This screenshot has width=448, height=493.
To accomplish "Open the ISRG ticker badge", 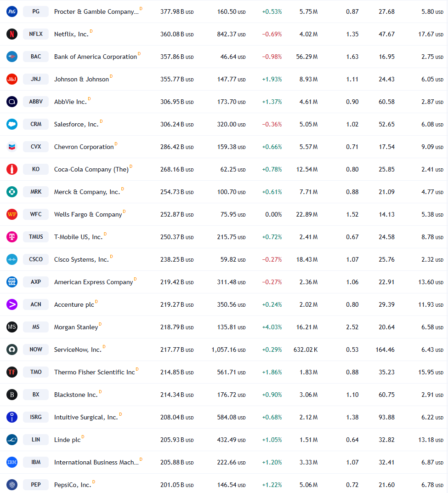I will point(36,417).
